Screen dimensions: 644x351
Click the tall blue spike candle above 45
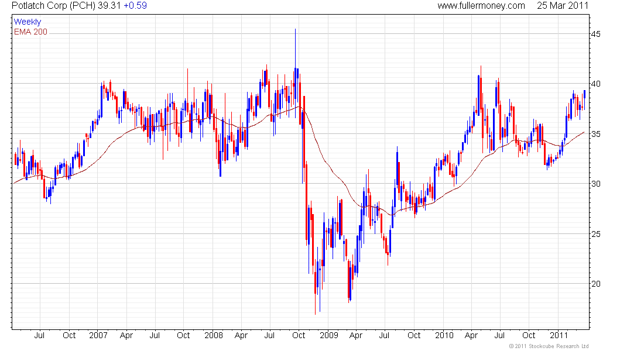(295, 73)
